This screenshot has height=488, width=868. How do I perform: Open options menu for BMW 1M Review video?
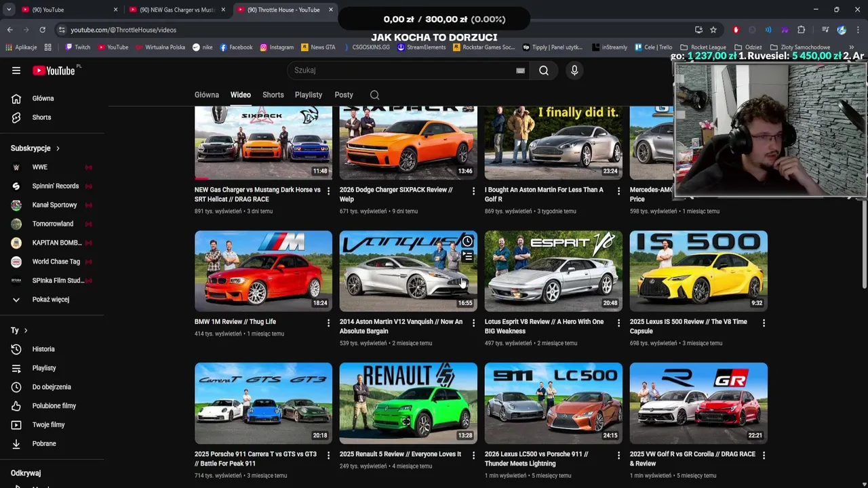coord(328,323)
